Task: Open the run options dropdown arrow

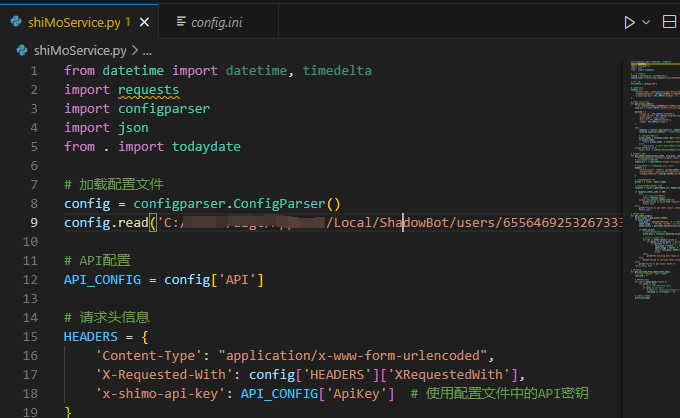Action: pyautogui.click(x=647, y=21)
